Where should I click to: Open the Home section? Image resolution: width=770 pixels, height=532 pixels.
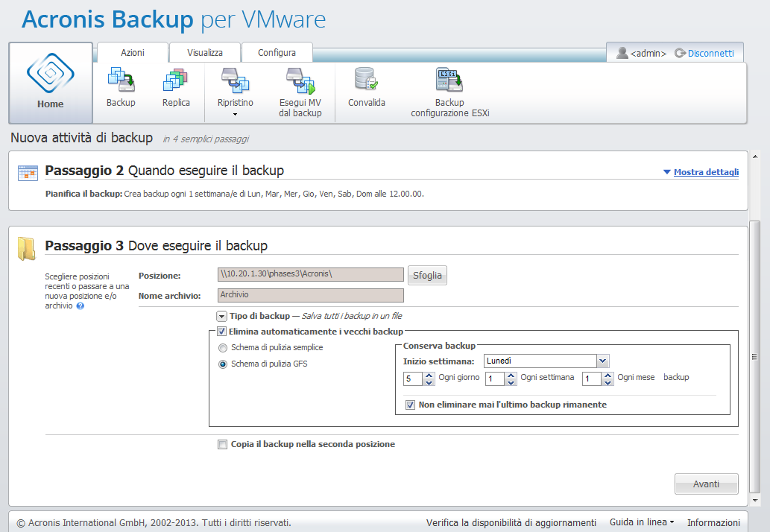51,83
